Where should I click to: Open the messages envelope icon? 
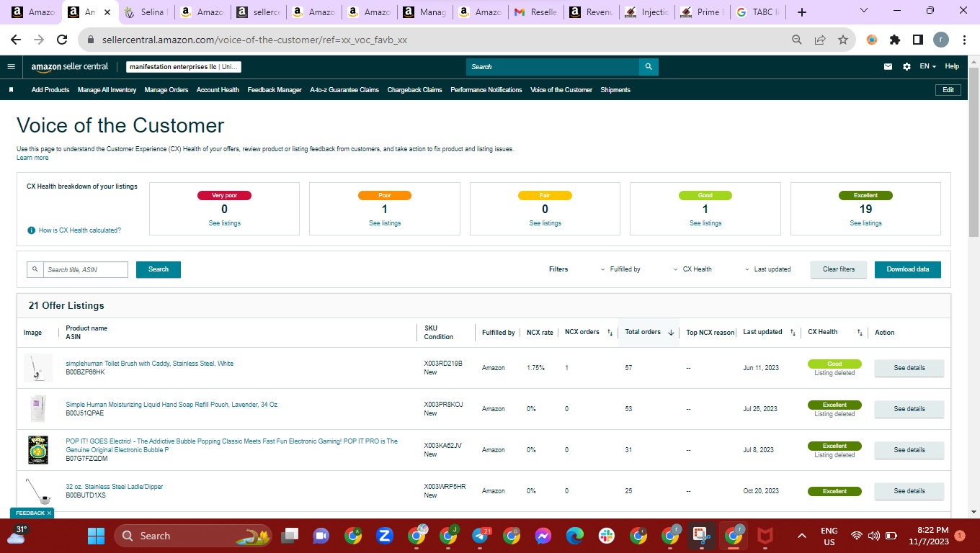(888, 66)
